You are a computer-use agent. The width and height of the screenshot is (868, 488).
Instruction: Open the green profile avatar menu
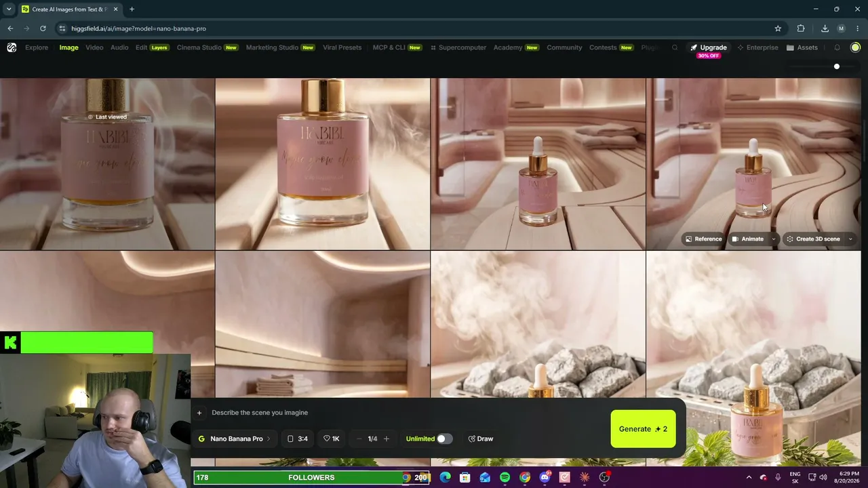(x=855, y=47)
